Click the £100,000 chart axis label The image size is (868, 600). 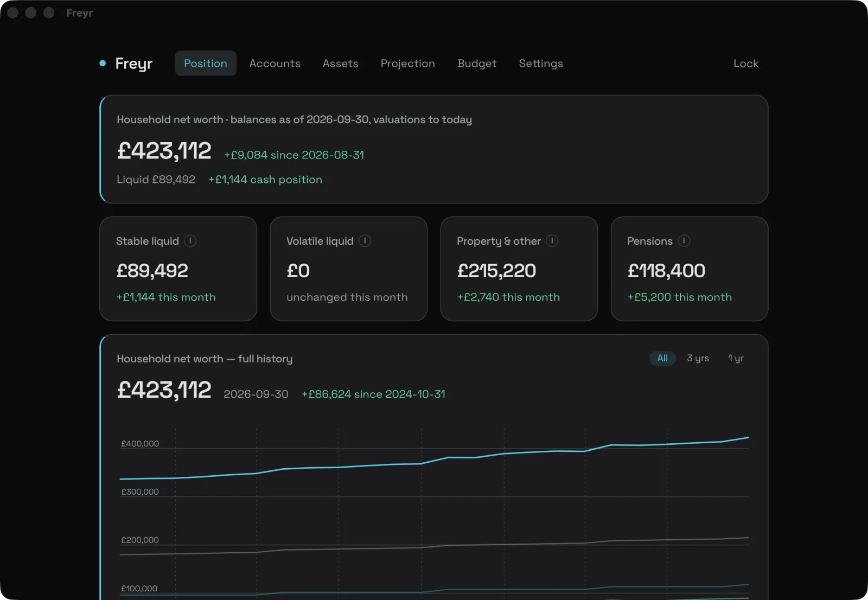pos(139,589)
